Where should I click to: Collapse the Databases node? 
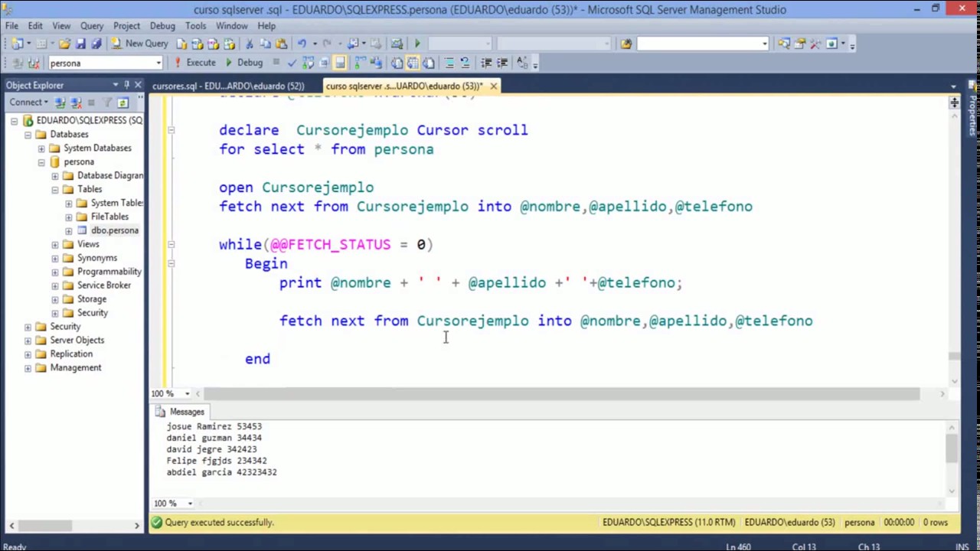(28, 135)
